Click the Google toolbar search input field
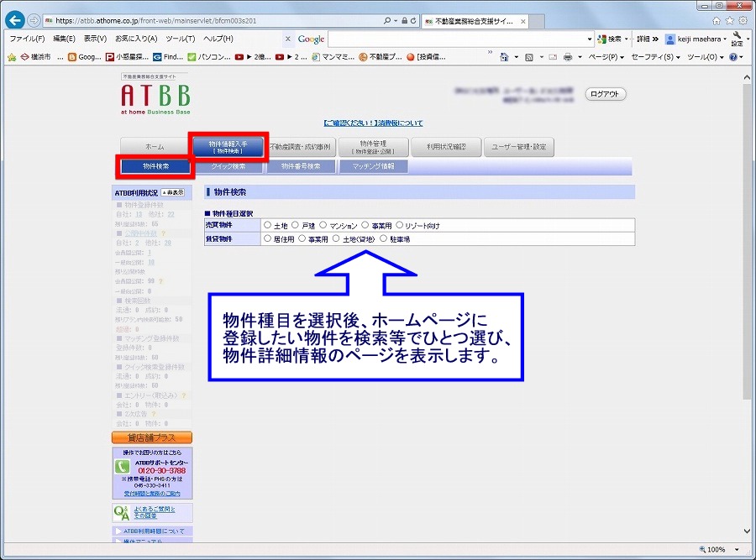 tap(457, 39)
